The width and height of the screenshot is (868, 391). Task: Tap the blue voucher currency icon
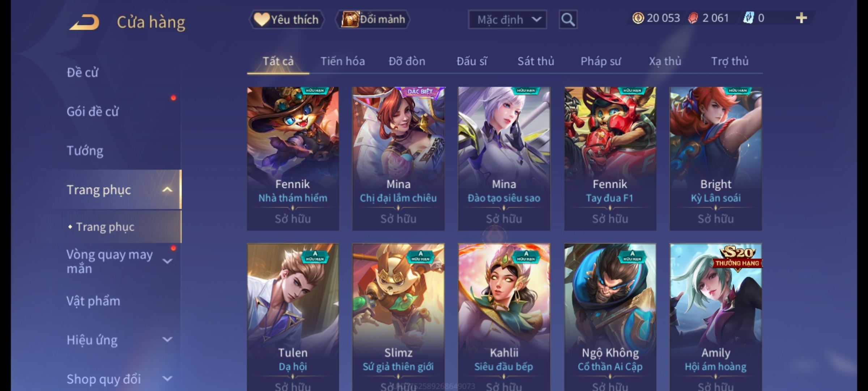click(748, 18)
